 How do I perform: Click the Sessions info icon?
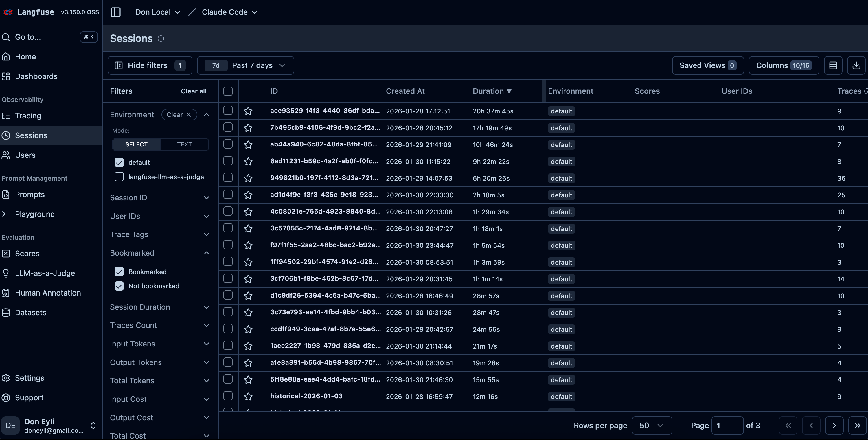click(x=161, y=39)
